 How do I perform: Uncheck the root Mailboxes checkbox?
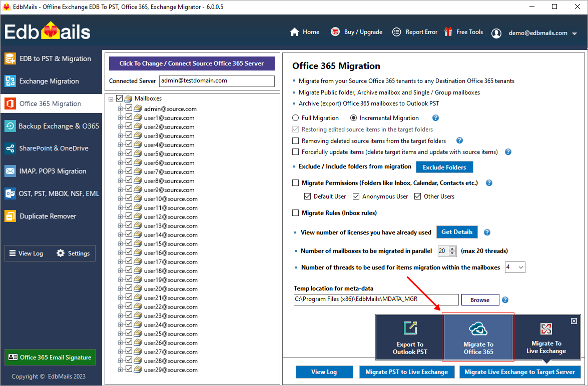[120, 98]
